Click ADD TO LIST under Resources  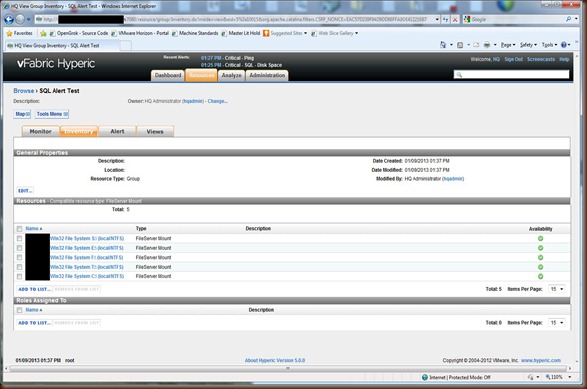tap(34, 289)
